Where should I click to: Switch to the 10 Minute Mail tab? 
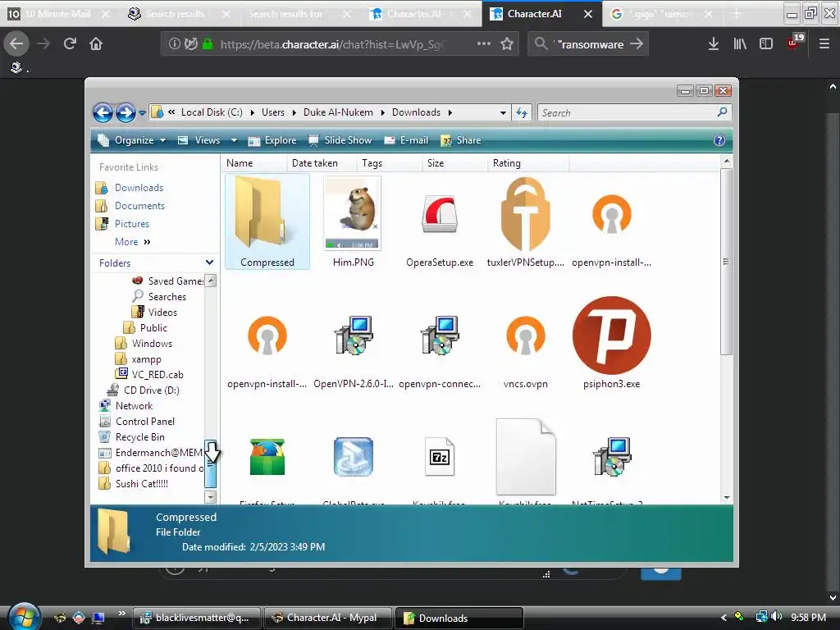click(57, 14)
